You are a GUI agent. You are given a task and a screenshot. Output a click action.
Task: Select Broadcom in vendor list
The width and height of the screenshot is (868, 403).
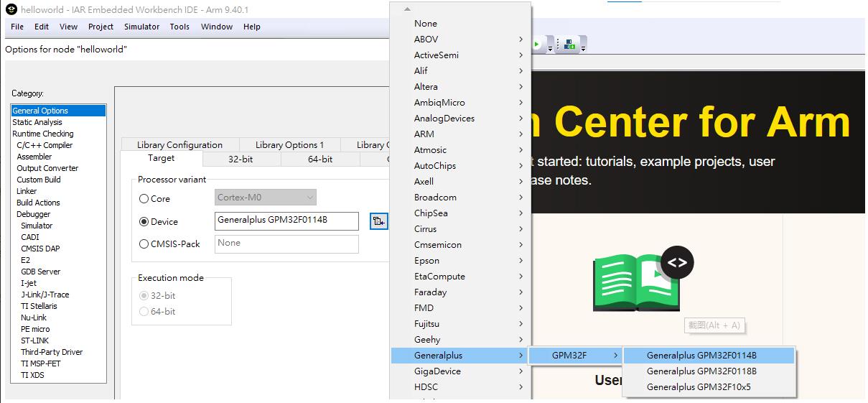(461, 198)
